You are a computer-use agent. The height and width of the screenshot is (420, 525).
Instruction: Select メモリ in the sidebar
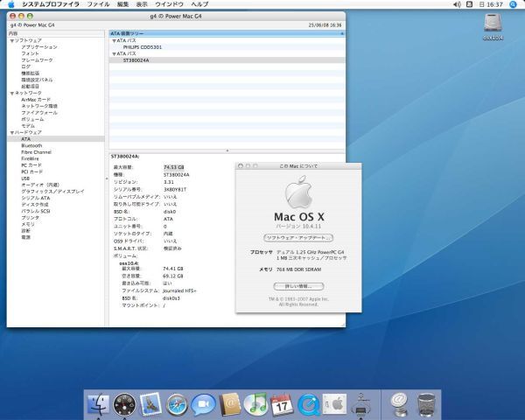coord(28,224)
